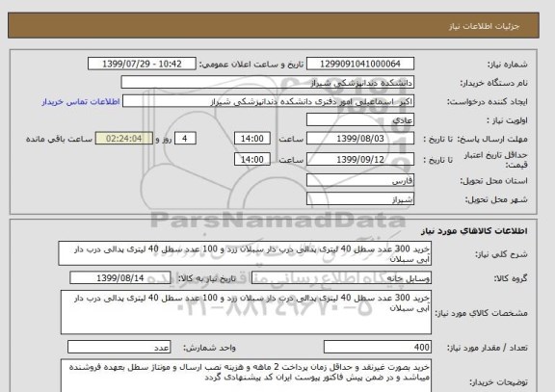Click the شهر محل تحویل label
The height and width of the screenshot is (392, 555).
tap(496, 199)
